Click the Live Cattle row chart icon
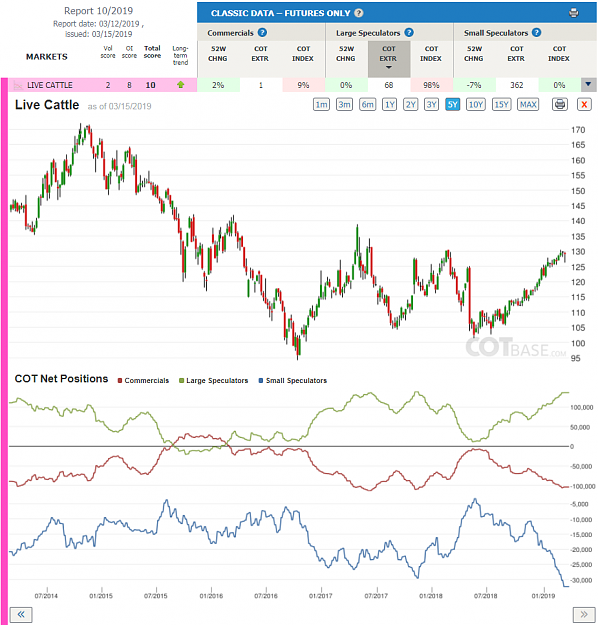Screen dimensions: 598x625 pyautogui.click(x=18, y=85)
